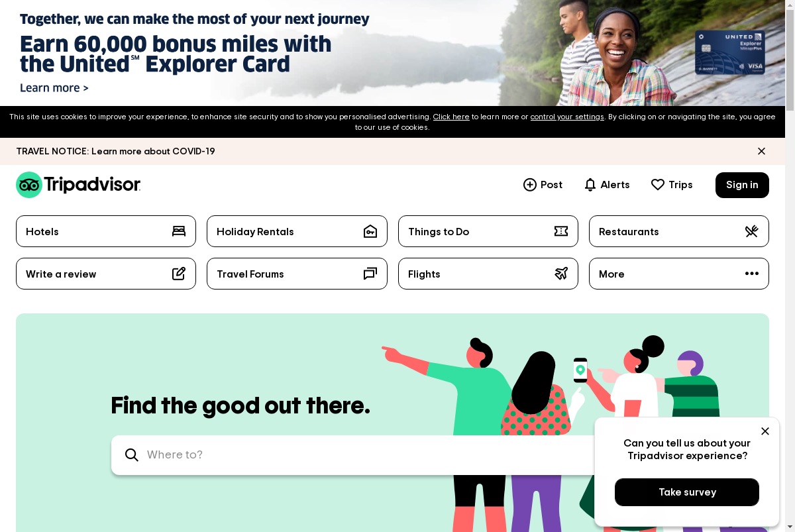Click the Write a review pencil icon
Viewport: 795px width, 532px height.
pos(179,274)
